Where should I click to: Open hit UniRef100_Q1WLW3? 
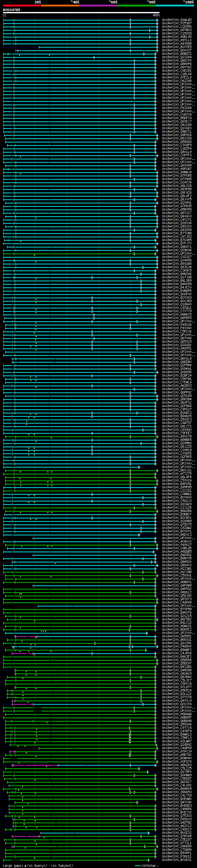click(x=177, y=20)
